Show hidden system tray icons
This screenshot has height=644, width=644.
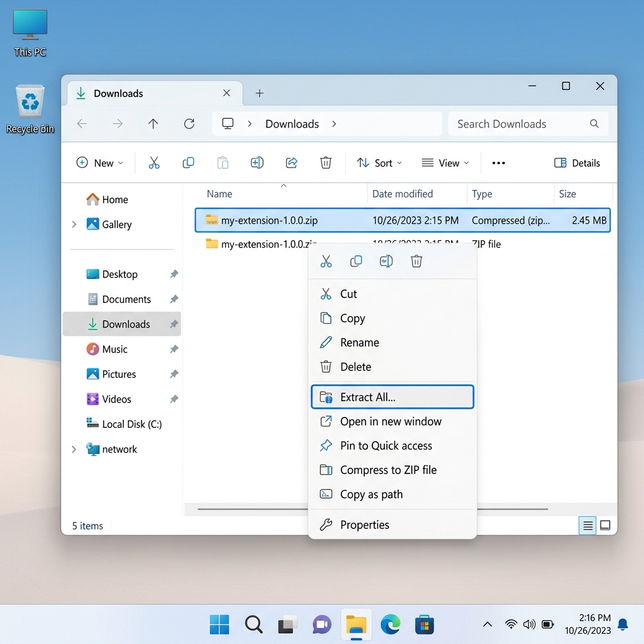tap(487, 625)
